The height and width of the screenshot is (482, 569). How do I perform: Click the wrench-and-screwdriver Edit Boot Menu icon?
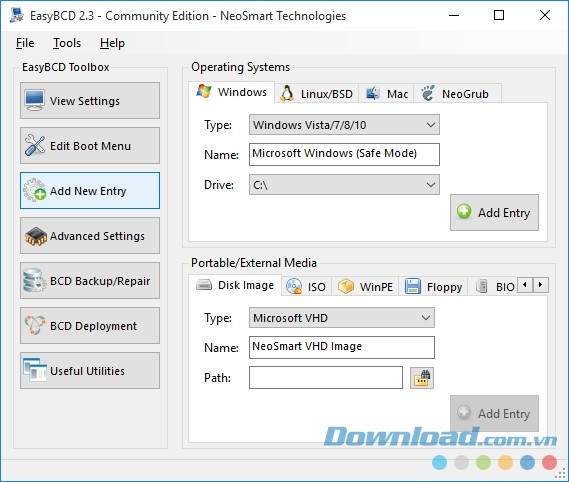34,145
